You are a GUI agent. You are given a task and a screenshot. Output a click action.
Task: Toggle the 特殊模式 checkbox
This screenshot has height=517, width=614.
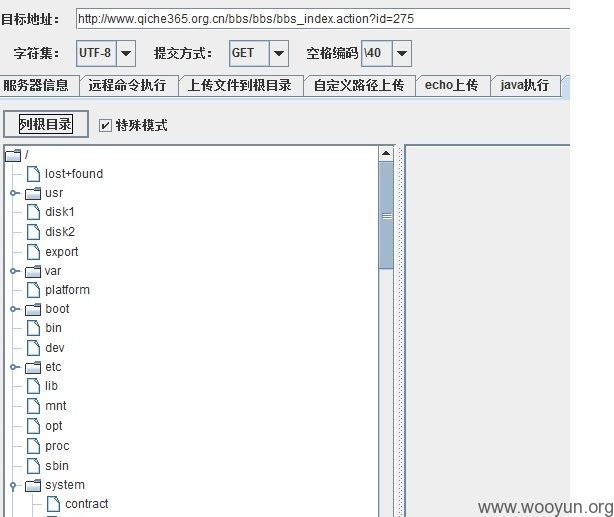coord(105,125)
